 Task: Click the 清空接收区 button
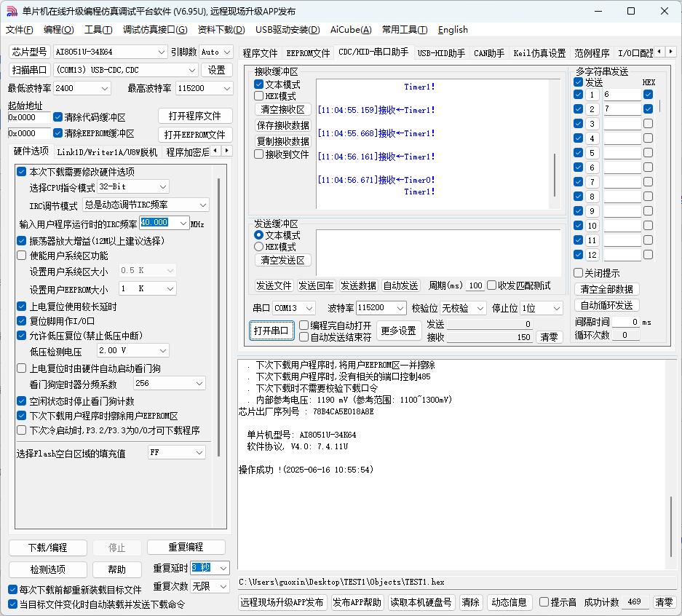[283, 109]
